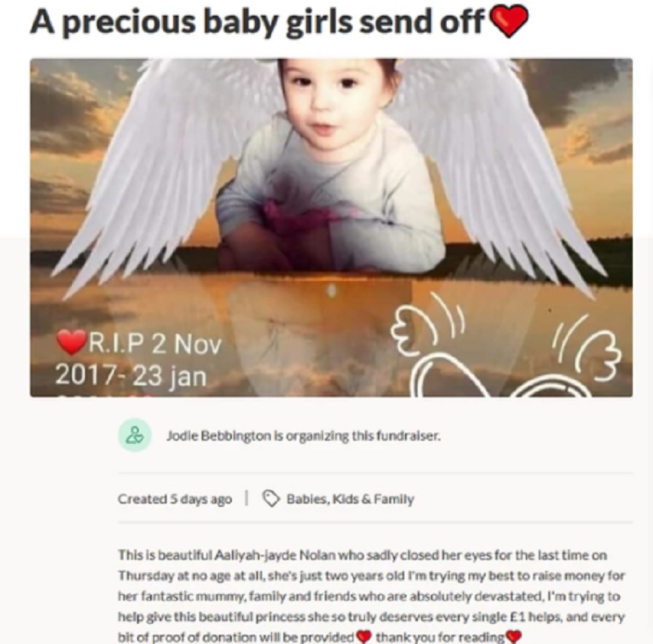The height and width of the screenshot is (644, 653).
Task: Open the Babies, Kids & Family category
Action: pyautogui.click(x=350, y=498)
